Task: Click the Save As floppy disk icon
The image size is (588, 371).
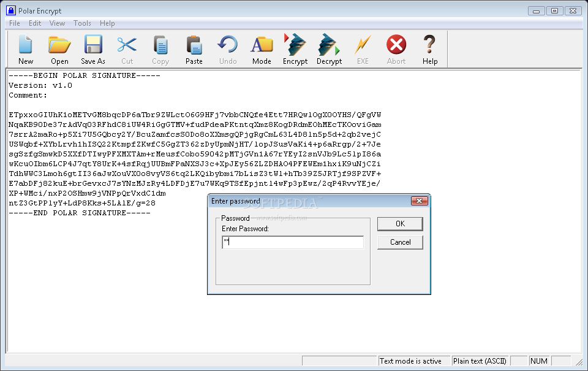Action: coord(93,45)
